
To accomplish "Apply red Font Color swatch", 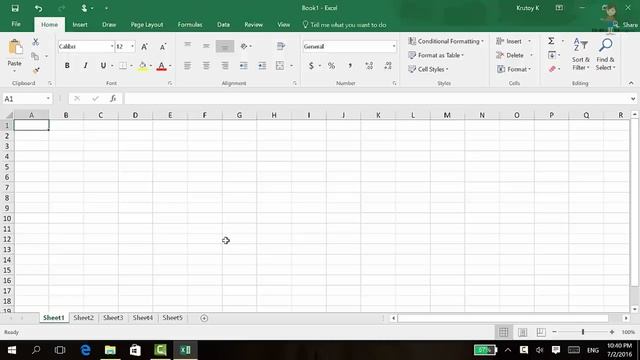I will (x=161, y=66).
